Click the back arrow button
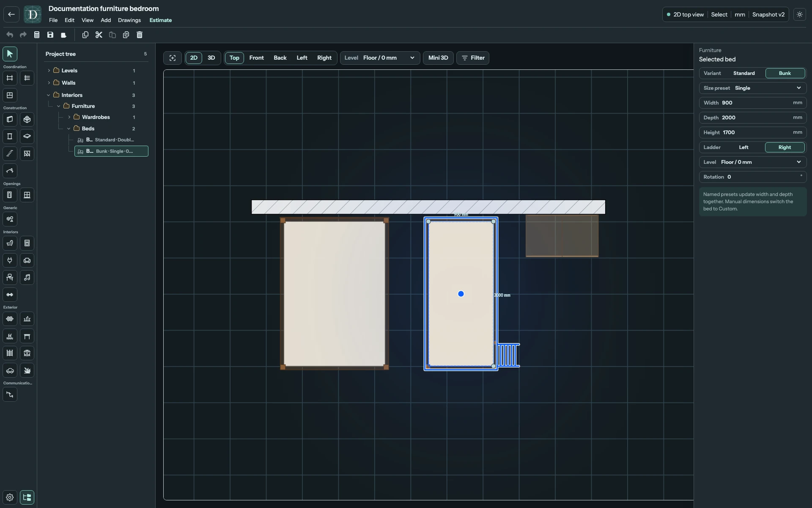This screenshot has height=508, width=812. (11, 14)
